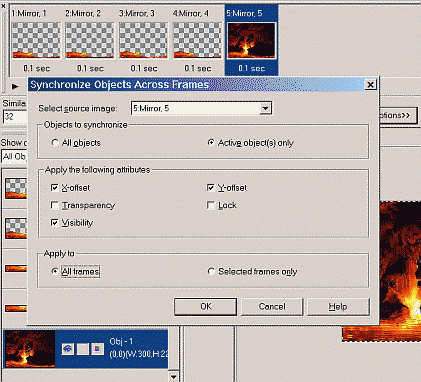Viewport: 421px width, 382px height.
Task: Select frame thumbnail 5:Mirror, 5
Action: [251, 40]
